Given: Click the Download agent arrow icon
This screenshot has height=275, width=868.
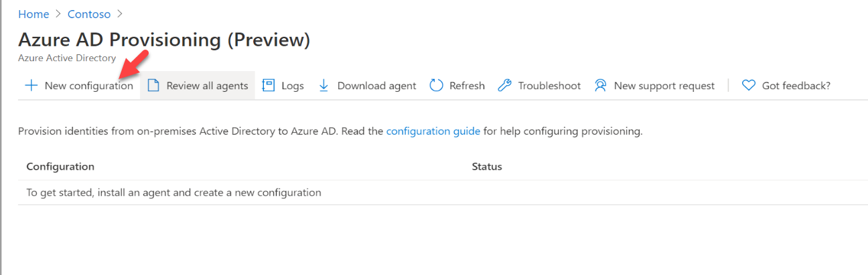Looking at the screenshot, I should click(324, 86).
